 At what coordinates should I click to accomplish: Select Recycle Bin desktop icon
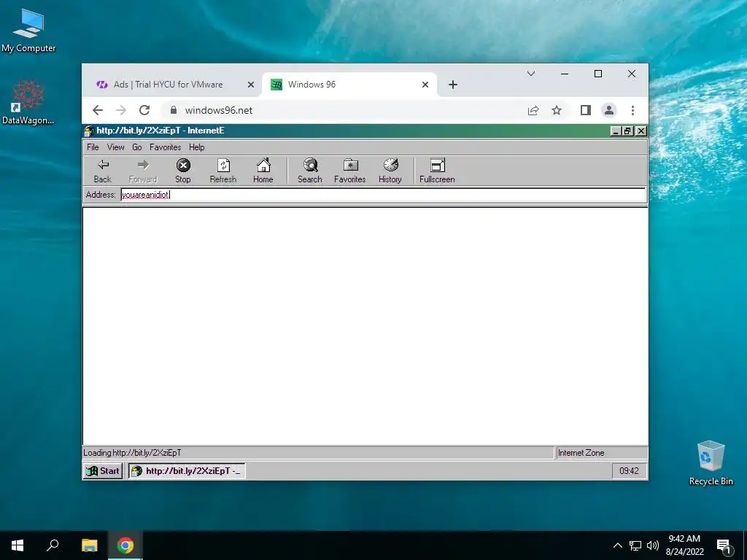(x=711, y=463)
